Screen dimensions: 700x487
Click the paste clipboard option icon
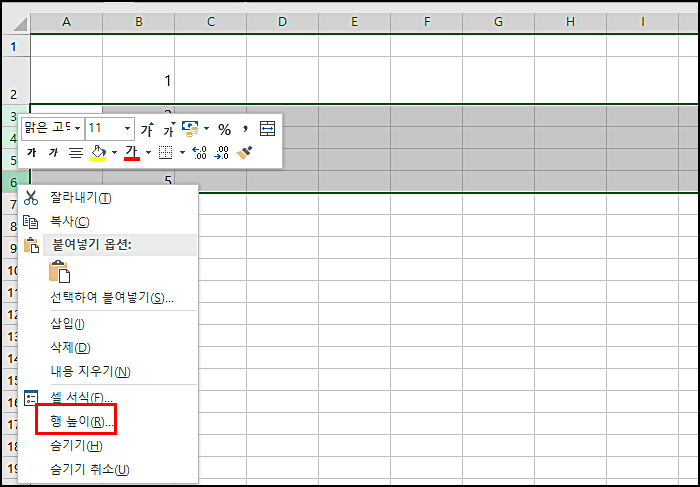[59, 271]
